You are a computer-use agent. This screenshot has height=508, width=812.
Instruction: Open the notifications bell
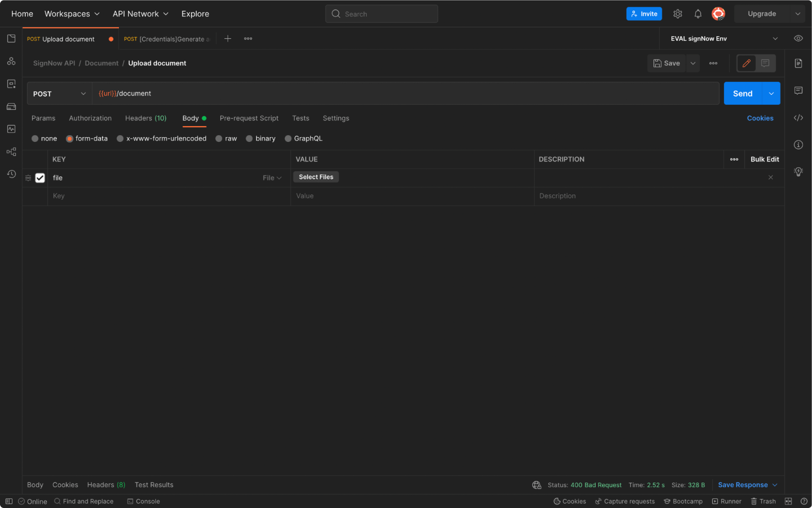tap(698, 13)
